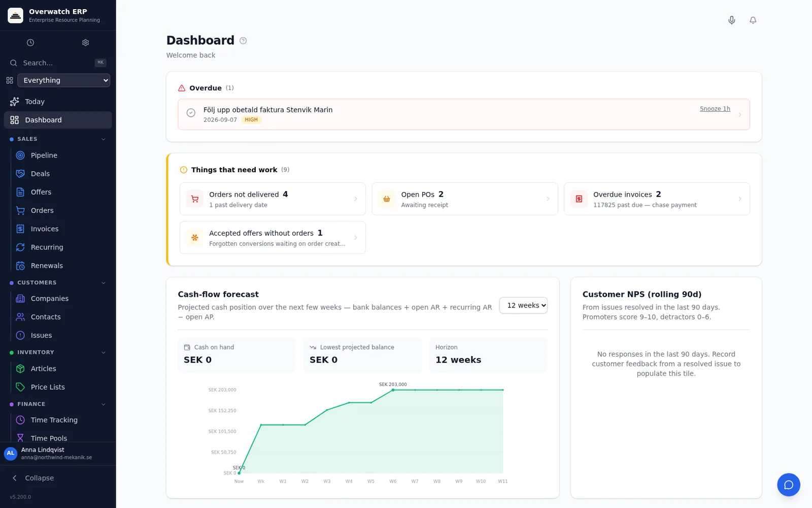Click the Recurring refresh icon

20,247
